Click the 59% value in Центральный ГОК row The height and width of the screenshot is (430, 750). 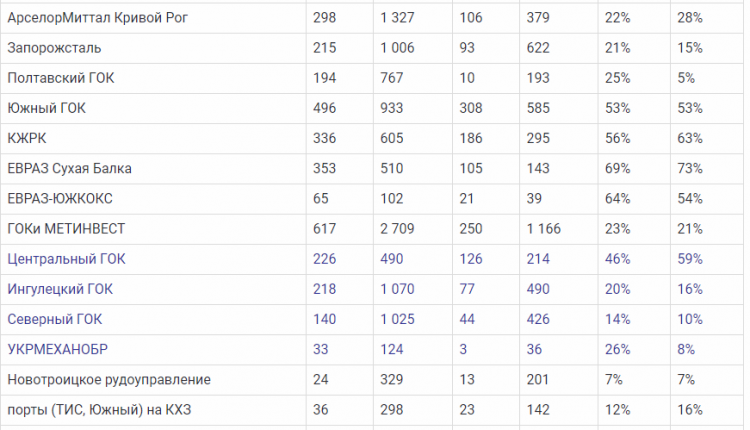pyautogui.click(x=690, y=259)
